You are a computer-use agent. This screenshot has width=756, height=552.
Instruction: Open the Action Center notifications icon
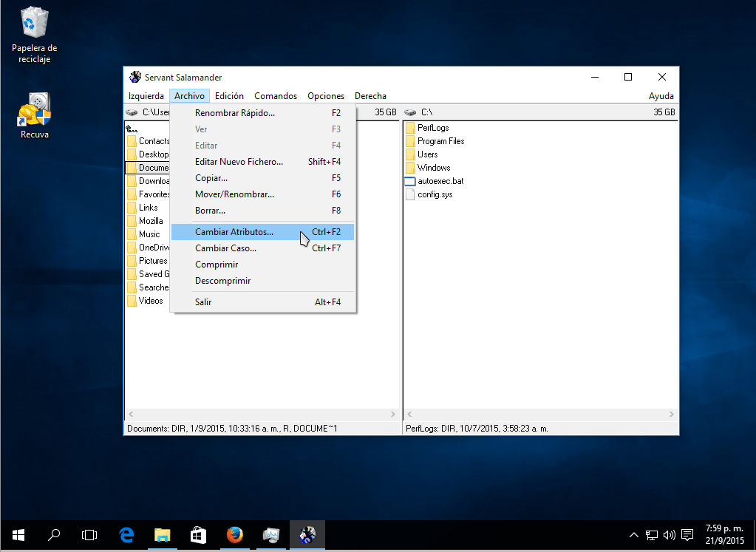(x=687, y=535)
